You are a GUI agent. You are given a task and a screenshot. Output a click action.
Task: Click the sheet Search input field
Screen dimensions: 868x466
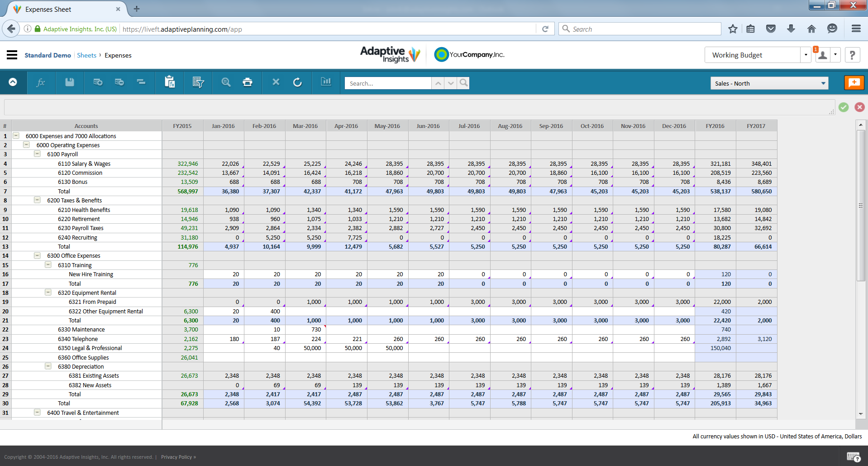(x=388, y=83)
